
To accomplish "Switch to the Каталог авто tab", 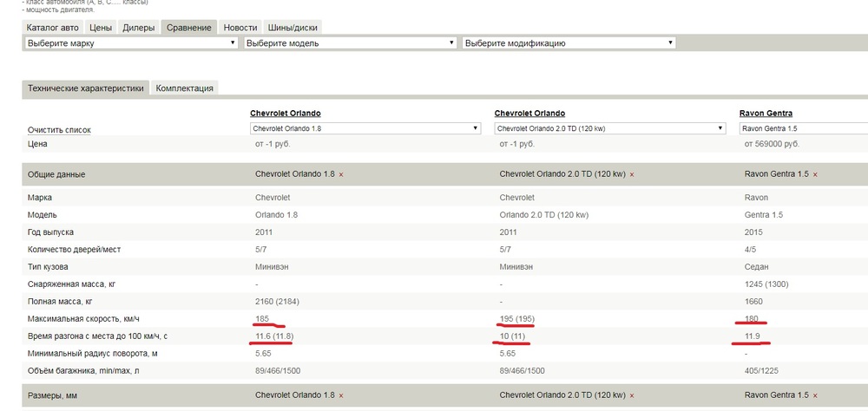I will pyautogui.click(x=53, y=28).
